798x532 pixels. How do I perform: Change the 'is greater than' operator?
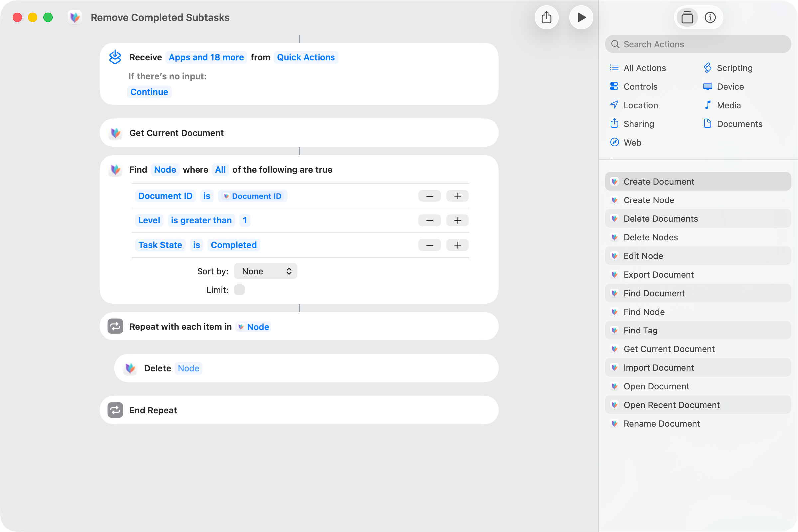click(x=201, y=220)
